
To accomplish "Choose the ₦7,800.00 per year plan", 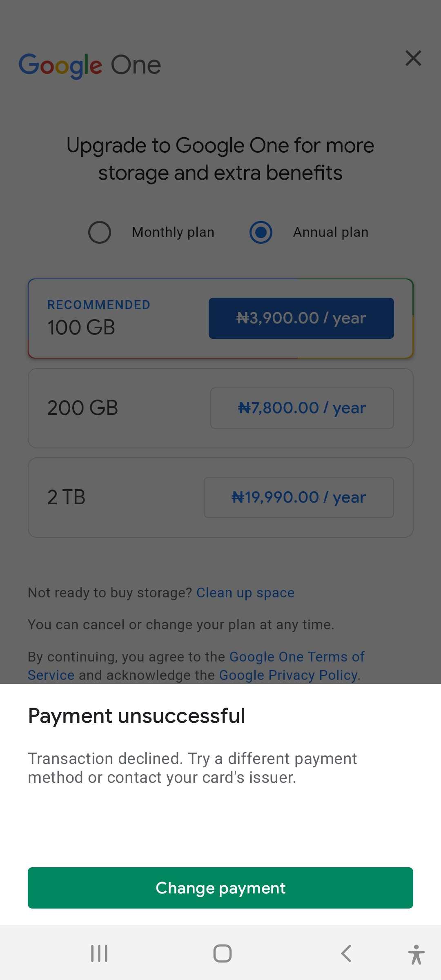I will (302, 408).
